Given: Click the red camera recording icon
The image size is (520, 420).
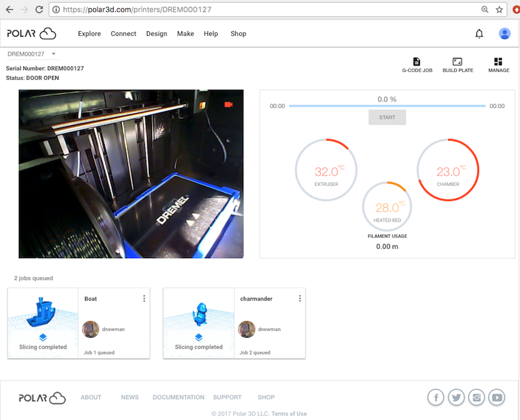Looking at the screenshot, I should click(229, 105).
